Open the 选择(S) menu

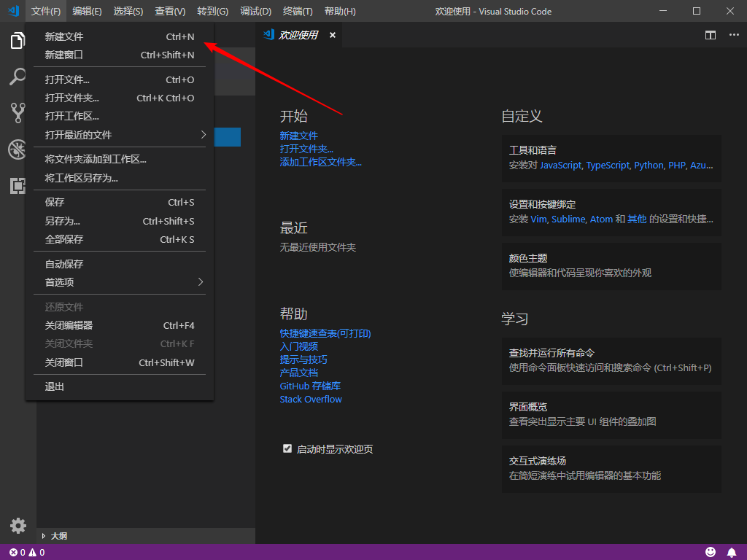[x=128, y=11]
